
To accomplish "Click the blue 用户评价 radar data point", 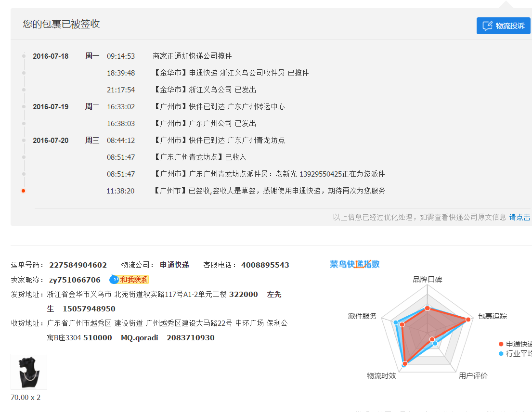I will click(435, 343).
